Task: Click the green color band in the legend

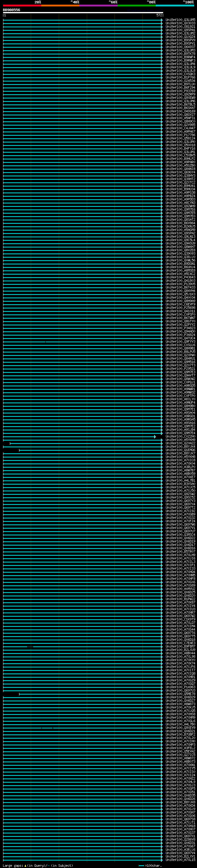Action: [x=137, y=6]
